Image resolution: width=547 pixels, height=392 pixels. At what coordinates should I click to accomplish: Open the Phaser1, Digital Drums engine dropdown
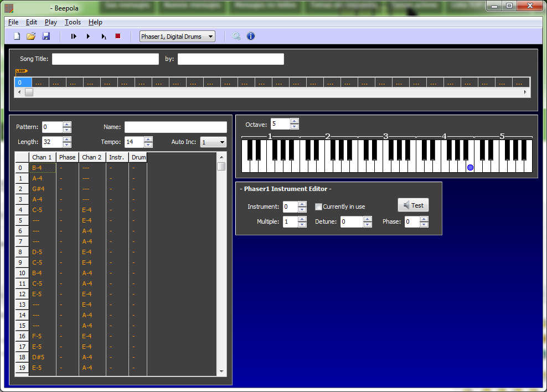(177, 37)
